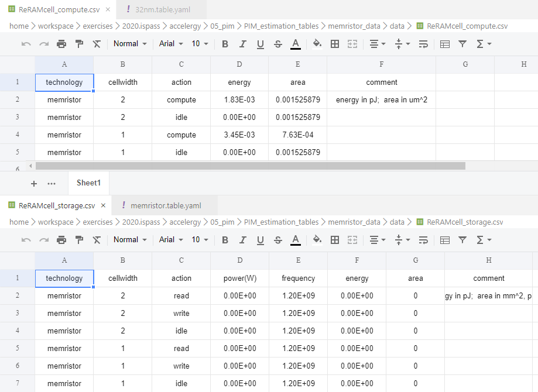Click print icon in ReRAMcell_compute.csv toolbar
Screen dimensions: 538x392
[61, 44]
